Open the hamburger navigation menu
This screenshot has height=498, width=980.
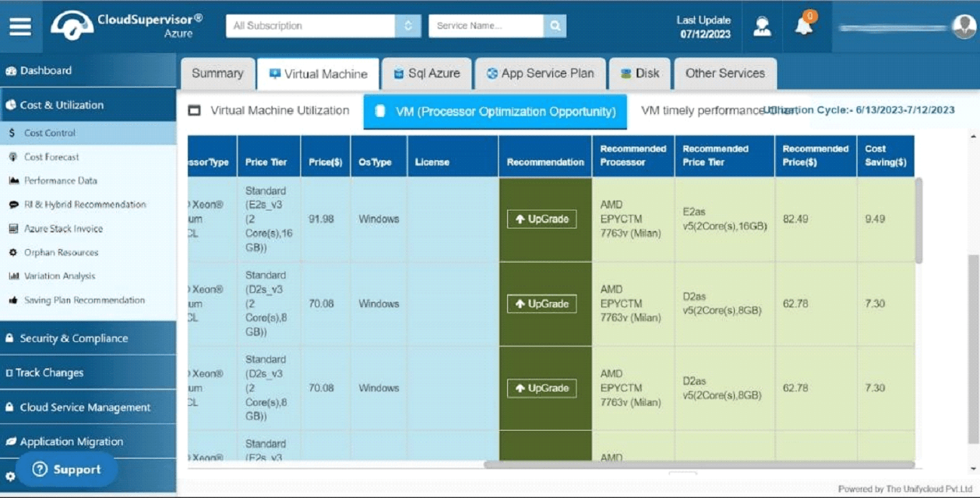(x=20, y=26)
